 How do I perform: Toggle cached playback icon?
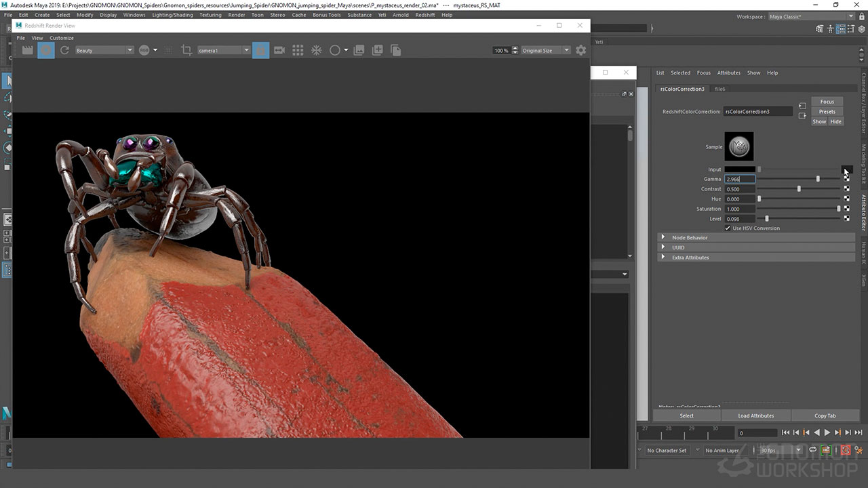pos(826,450)
